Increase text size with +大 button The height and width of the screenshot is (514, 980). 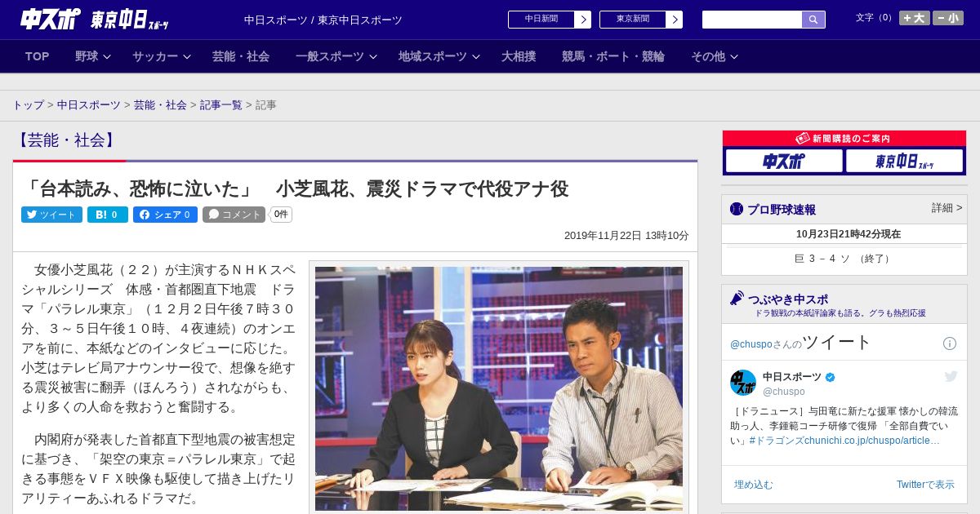coord(915,18)
